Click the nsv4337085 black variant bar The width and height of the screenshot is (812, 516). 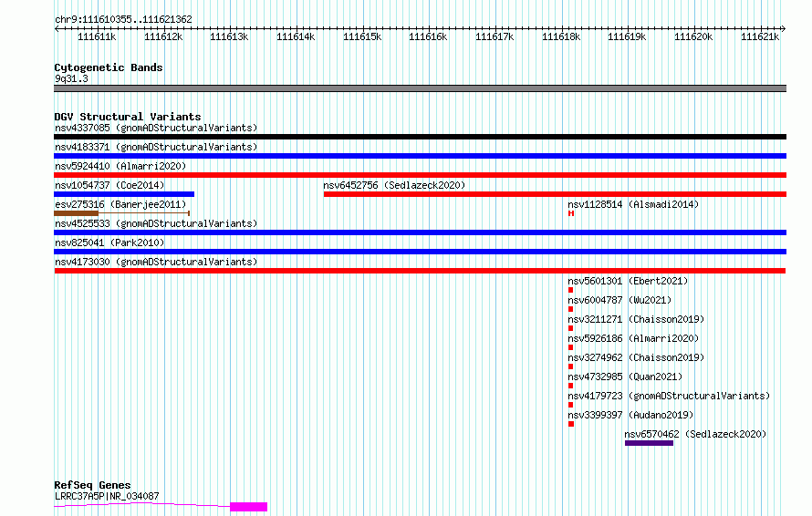coord(420,137)
